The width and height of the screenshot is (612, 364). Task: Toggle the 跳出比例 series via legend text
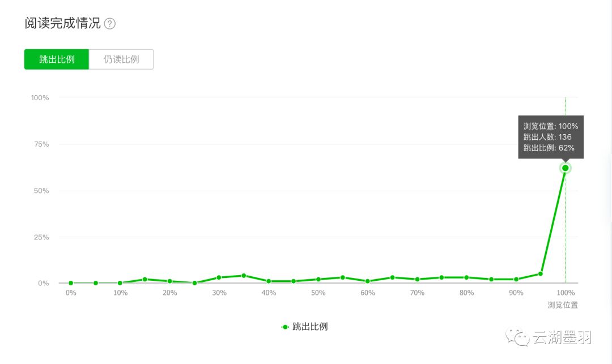tap(310, 327)
